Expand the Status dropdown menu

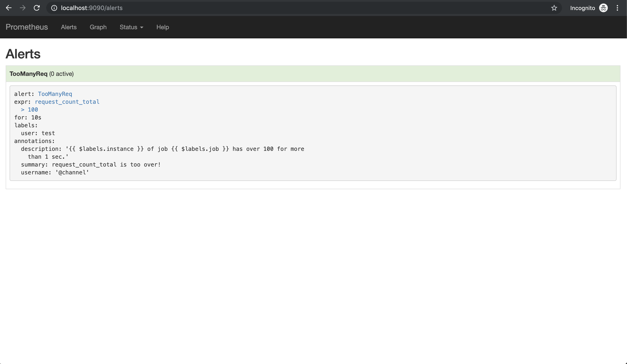point(131,27)
